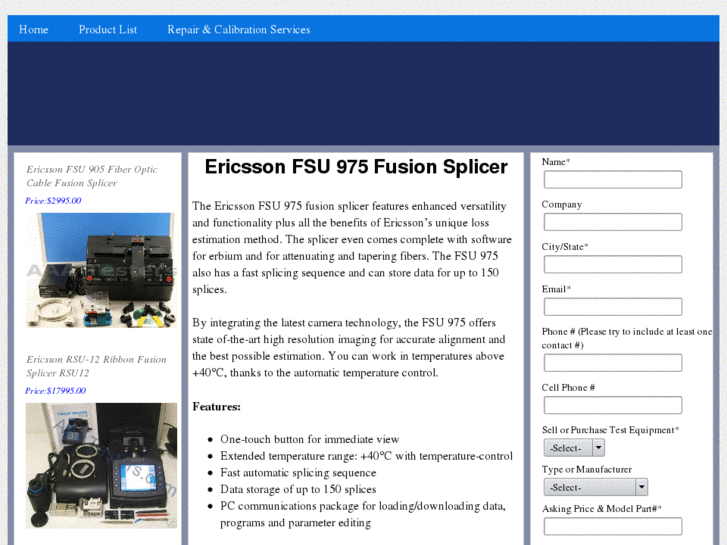Screen dimensions: 727x545
Task: Focus the City/State input field
Action: coord(612,264)
